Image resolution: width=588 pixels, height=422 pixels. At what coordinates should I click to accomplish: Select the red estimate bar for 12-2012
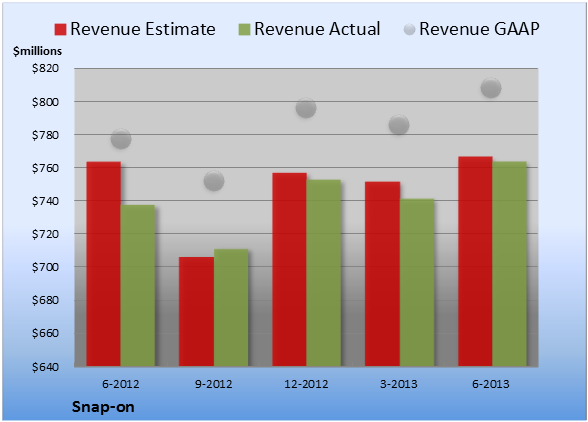point(290,269)
